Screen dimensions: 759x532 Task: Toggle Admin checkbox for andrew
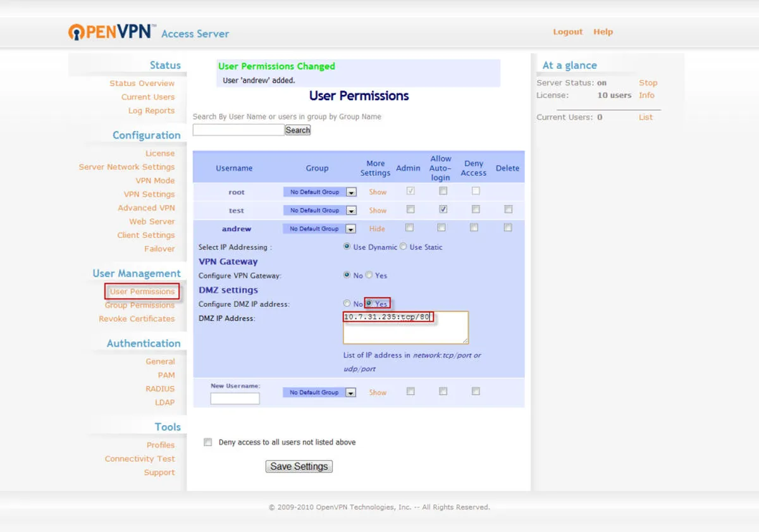click(x=410, y=228)
